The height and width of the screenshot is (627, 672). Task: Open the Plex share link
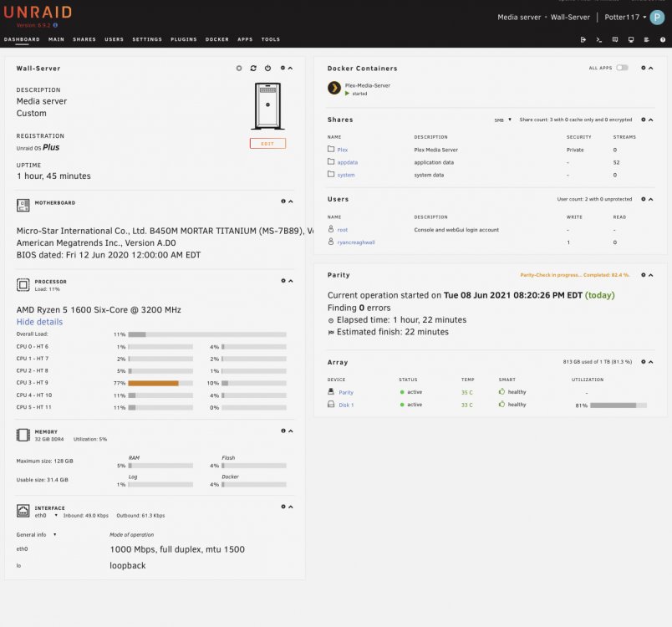pos(343,150)
